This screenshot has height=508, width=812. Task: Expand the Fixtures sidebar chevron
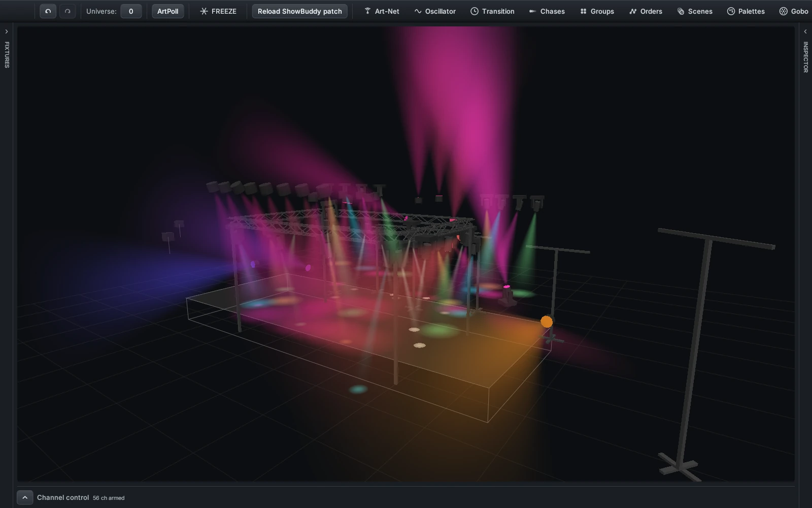click(x=7, y=31)
